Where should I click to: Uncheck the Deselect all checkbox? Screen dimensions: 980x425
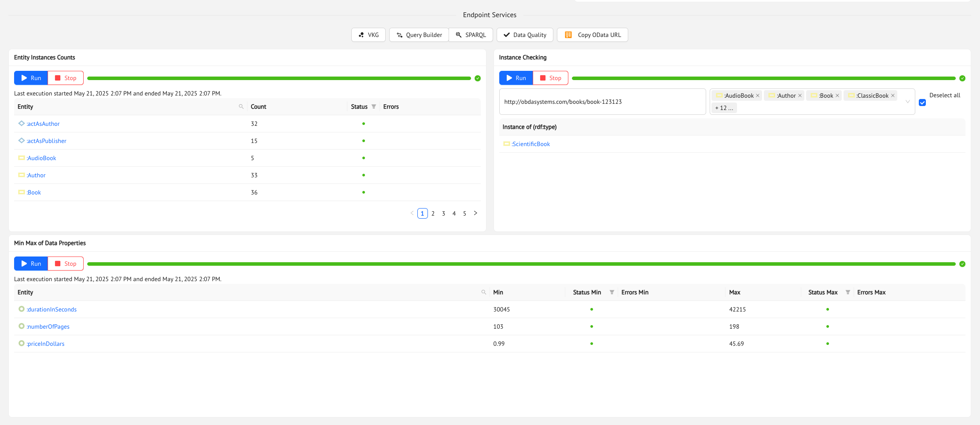click(x=923, y=103)
